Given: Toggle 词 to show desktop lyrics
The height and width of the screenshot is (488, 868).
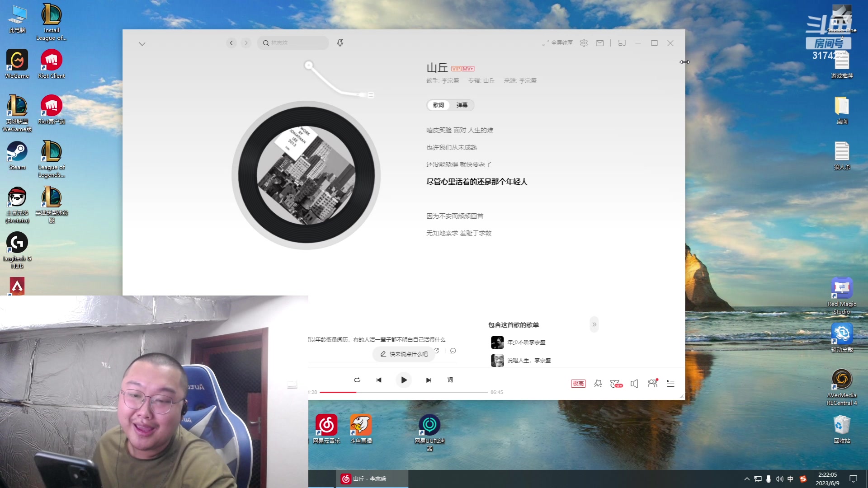Looking at the screenshot, I should (450, 380).
